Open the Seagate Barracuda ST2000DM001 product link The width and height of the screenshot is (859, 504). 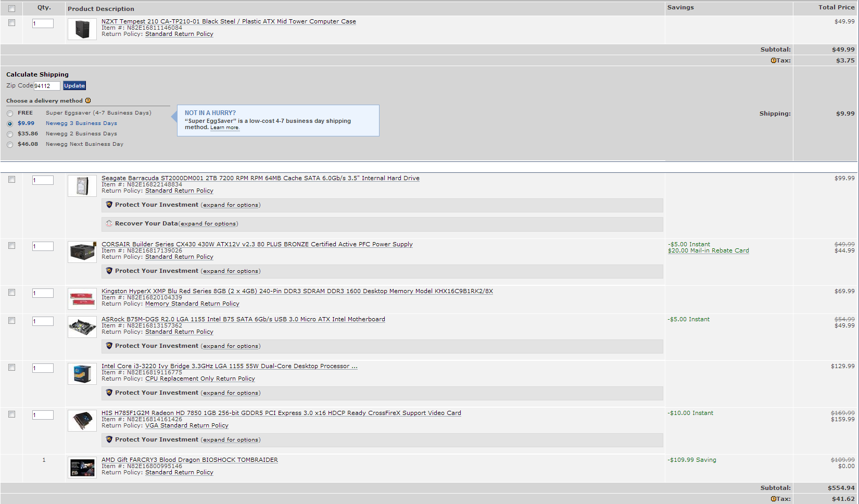click(x=260, y=178)
